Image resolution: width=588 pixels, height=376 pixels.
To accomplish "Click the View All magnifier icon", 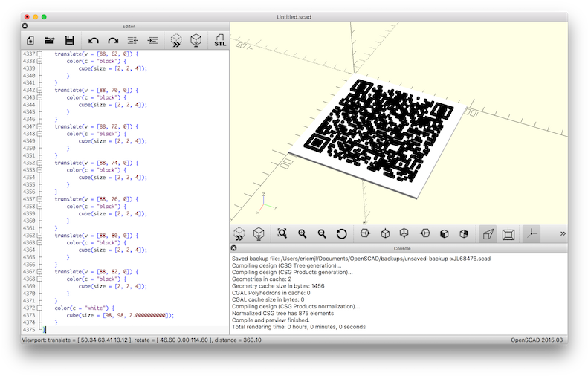I will (x=282, y=233).
